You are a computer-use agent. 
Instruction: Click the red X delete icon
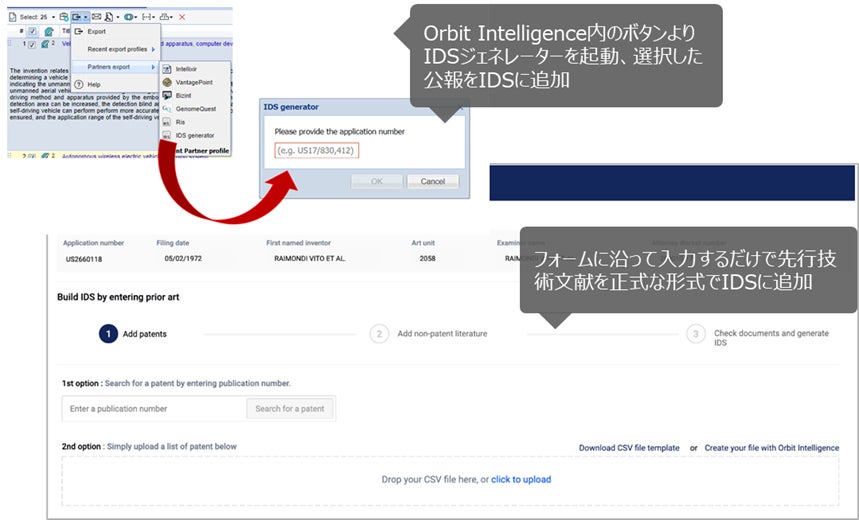[x=182, y=17]
